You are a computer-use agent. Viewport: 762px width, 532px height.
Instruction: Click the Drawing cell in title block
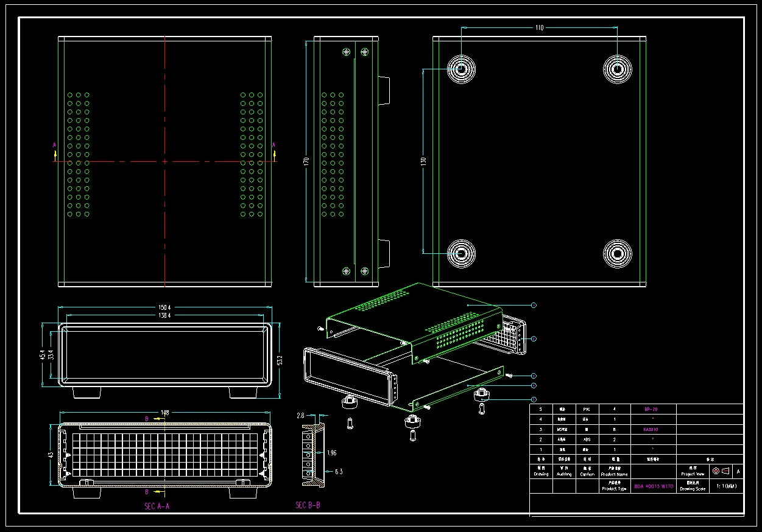(541, 471)
